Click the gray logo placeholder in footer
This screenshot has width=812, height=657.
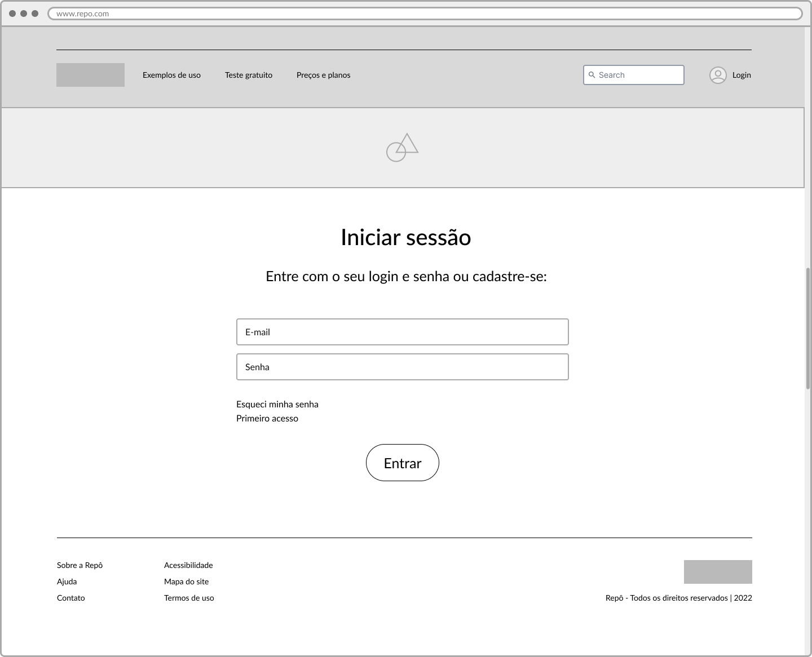point(717,571)
